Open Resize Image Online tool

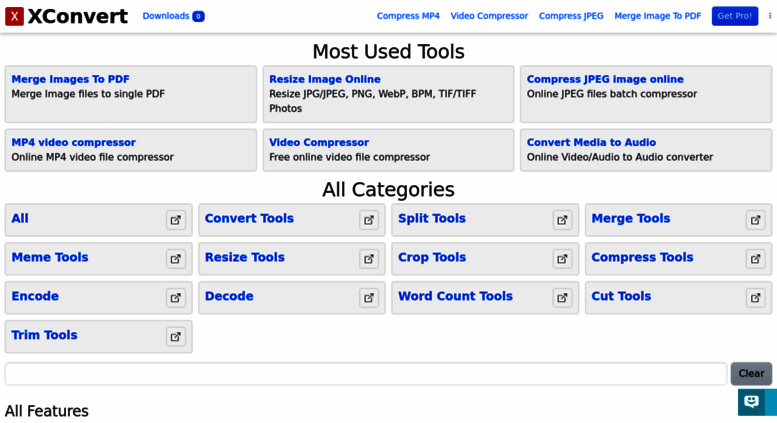click(x=325, y=79)
